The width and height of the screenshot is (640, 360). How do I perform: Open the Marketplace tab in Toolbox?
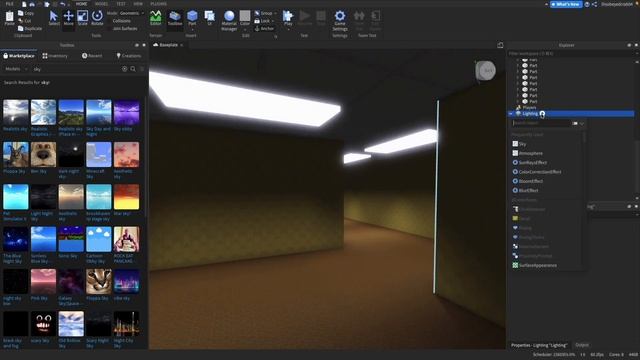click(x=19, y=56)
